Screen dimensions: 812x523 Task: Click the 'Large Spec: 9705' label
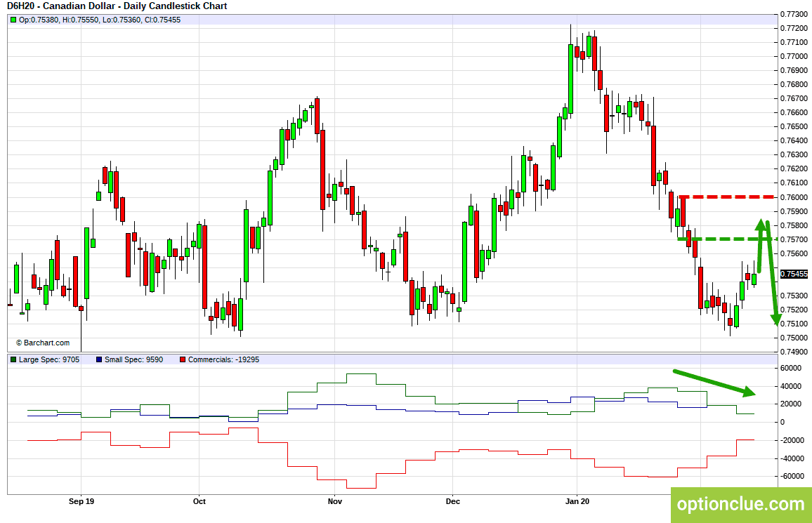(49, 359)
